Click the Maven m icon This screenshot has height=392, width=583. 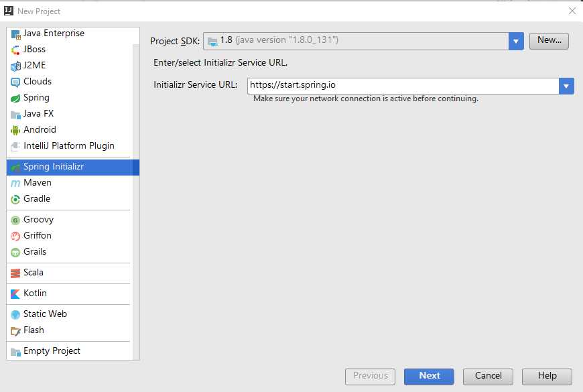[x=15, y=184]
